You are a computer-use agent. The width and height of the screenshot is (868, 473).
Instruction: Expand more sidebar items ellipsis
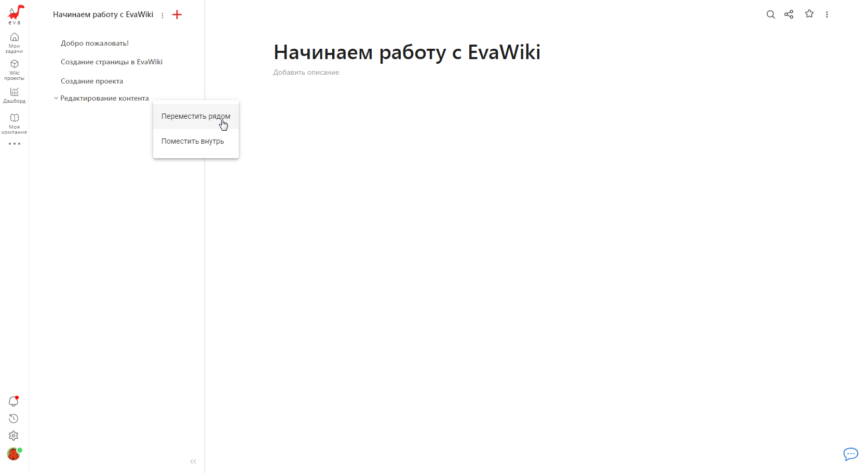(15, 144)
